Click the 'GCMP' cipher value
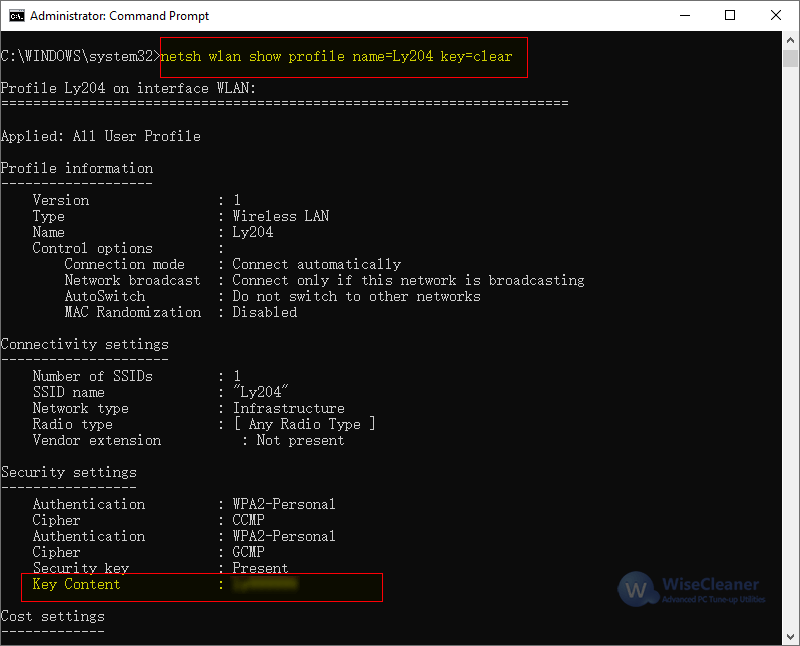This screenshot has height=646, width=800. [248, 552]
